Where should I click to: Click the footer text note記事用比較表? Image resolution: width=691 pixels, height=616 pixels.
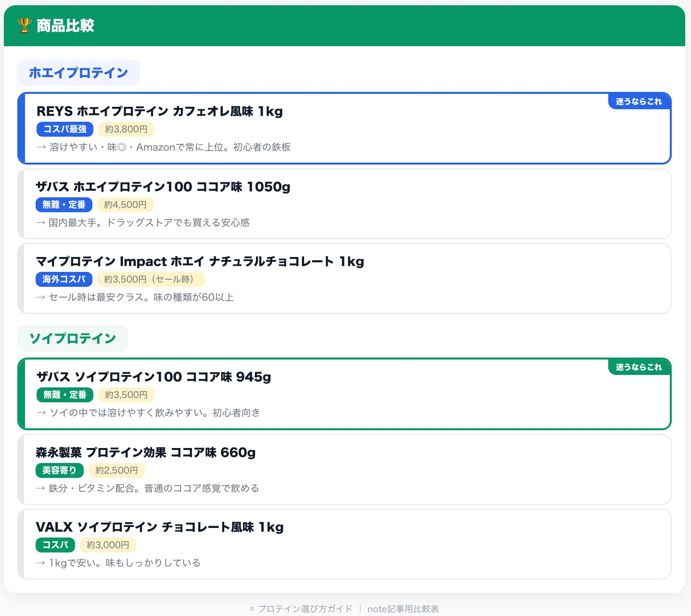tap(403, 609)
